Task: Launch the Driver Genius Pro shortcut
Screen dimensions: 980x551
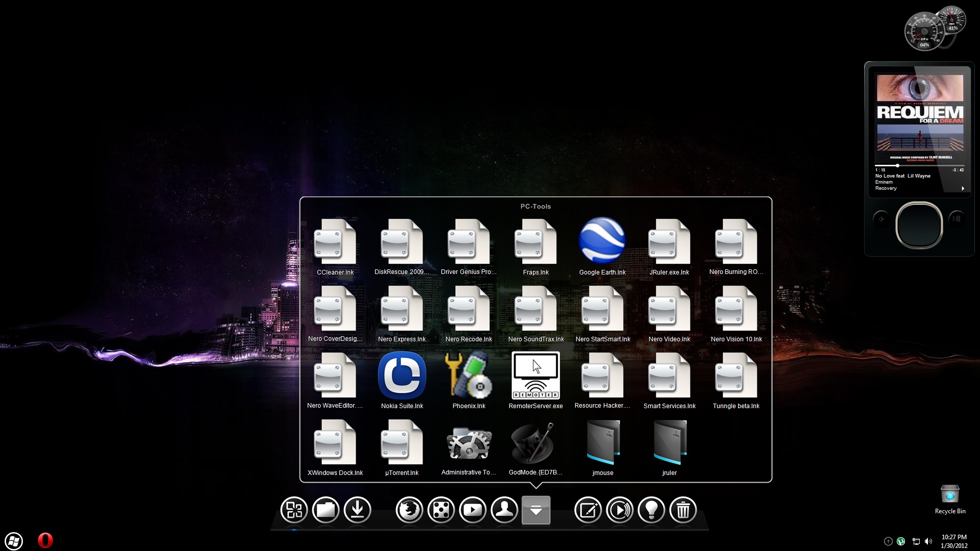Action: 469,247
